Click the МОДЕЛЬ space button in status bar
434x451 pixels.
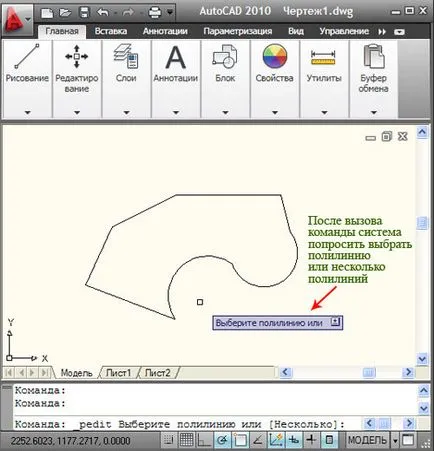point(367,440)
